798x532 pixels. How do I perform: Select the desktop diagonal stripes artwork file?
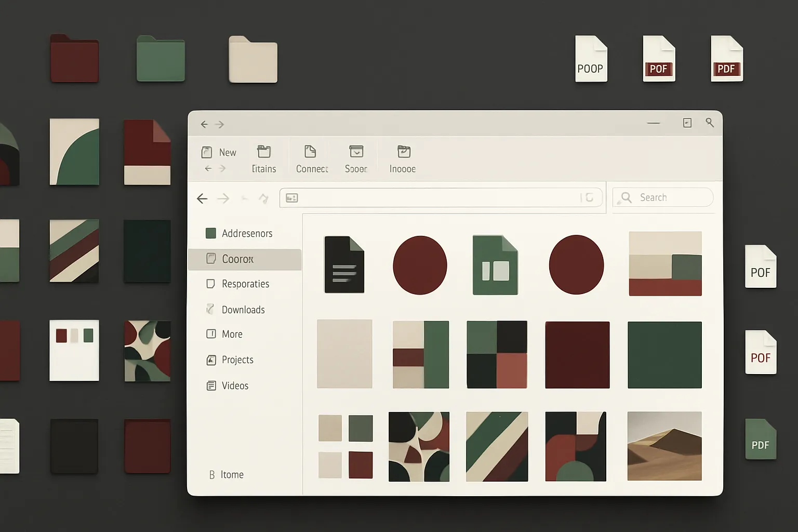click(x=74, y=251)
